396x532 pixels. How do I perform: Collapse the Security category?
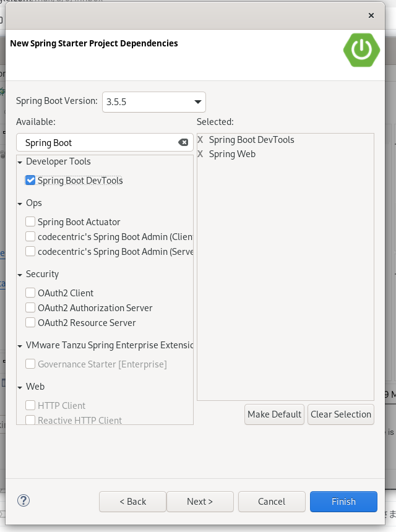click(20, 275)
